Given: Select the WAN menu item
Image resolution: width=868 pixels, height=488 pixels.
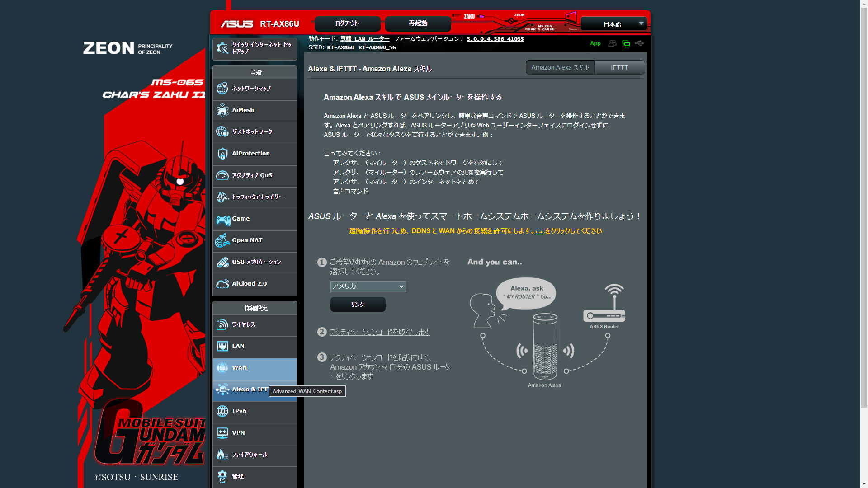Looking at the screenshot, I should coord(255,368).
